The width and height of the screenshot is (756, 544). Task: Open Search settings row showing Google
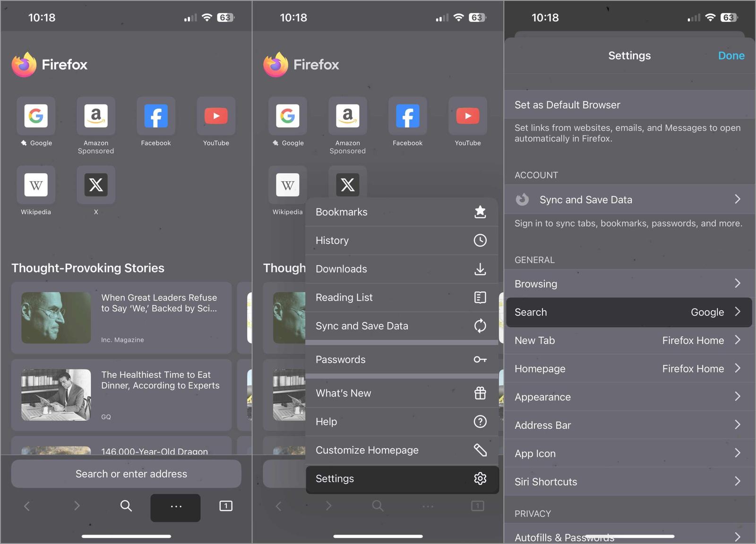pos(629,312)
